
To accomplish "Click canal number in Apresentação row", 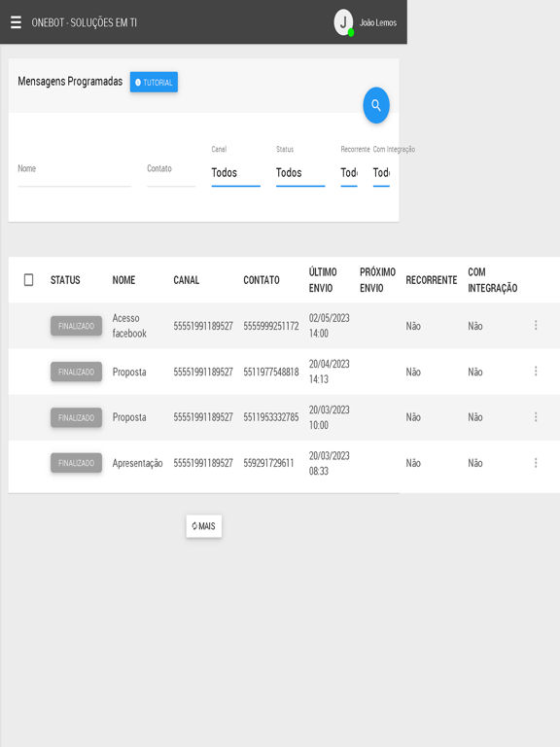I will tap(203, 463).
